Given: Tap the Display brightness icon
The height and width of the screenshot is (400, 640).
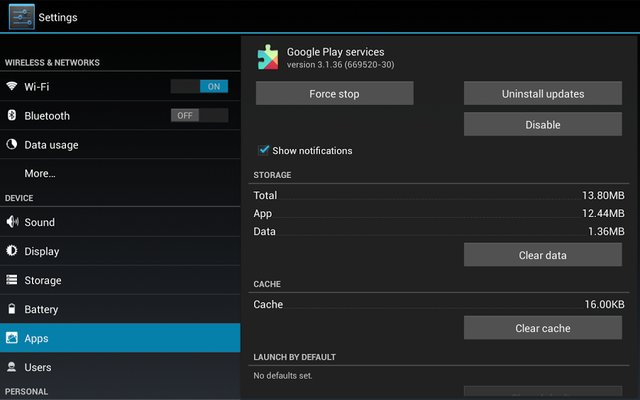Looking at the screenshot, I should 12,251.
